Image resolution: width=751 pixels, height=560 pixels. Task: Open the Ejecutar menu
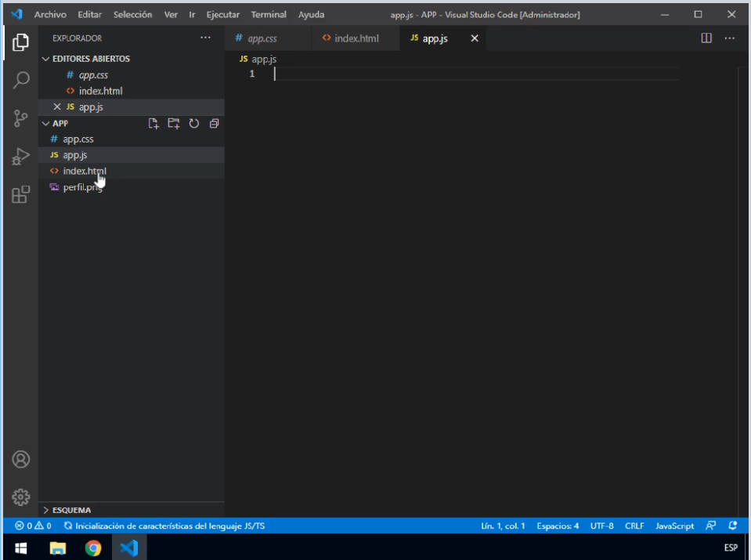(x=223, y=14)
